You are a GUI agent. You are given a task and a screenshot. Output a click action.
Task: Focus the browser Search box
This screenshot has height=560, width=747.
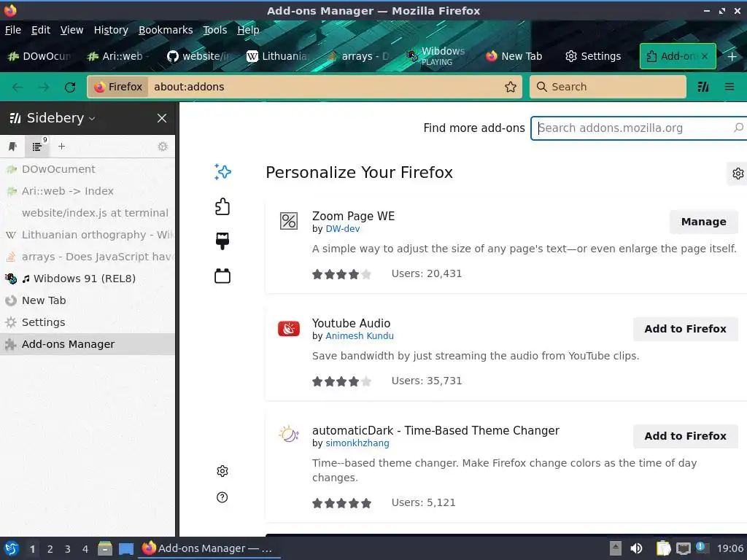pyautogui.click(x=608, y=87)
